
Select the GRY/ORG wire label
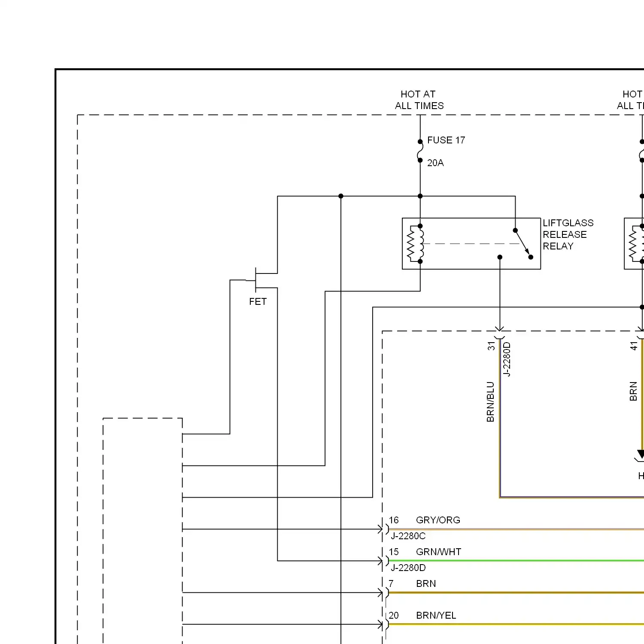(438, 520)
